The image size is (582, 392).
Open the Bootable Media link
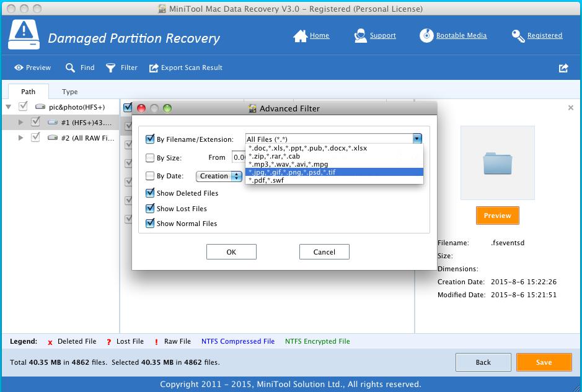461,35
